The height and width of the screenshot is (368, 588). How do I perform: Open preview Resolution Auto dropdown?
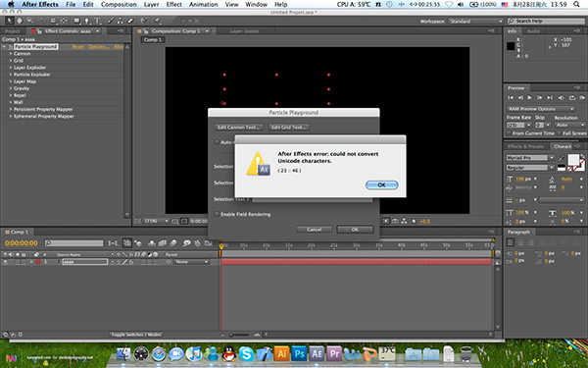click(569, 125)
